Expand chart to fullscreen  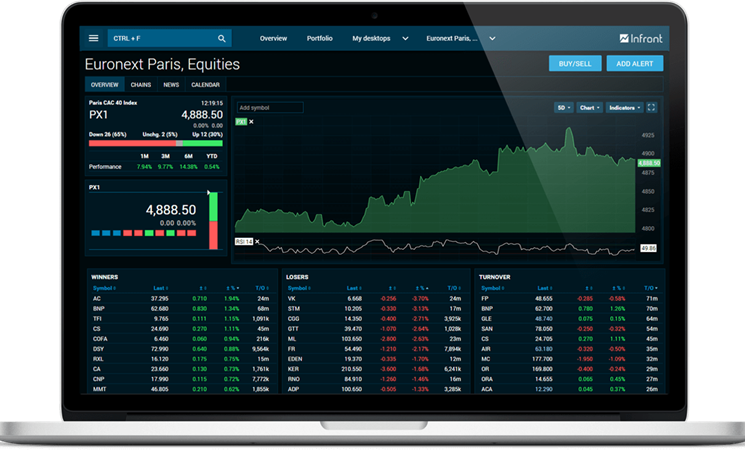[652, 107]
